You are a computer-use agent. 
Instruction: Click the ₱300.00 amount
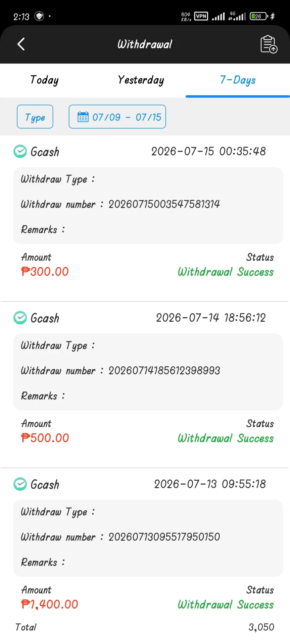click(x=45, y=271)
